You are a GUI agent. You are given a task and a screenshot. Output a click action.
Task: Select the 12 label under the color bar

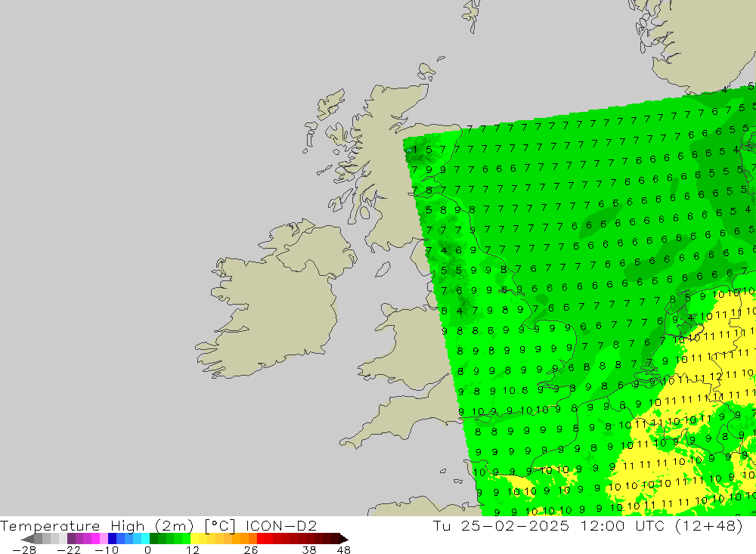tap(192, 549)
